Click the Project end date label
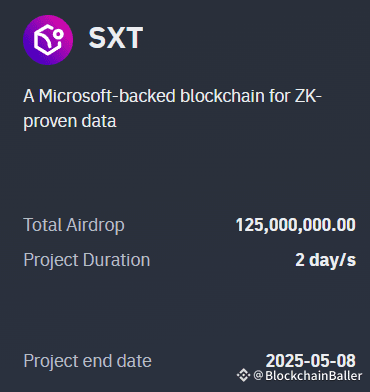The image size is (370, 392). pyautogui.click(x=87, y=361)
